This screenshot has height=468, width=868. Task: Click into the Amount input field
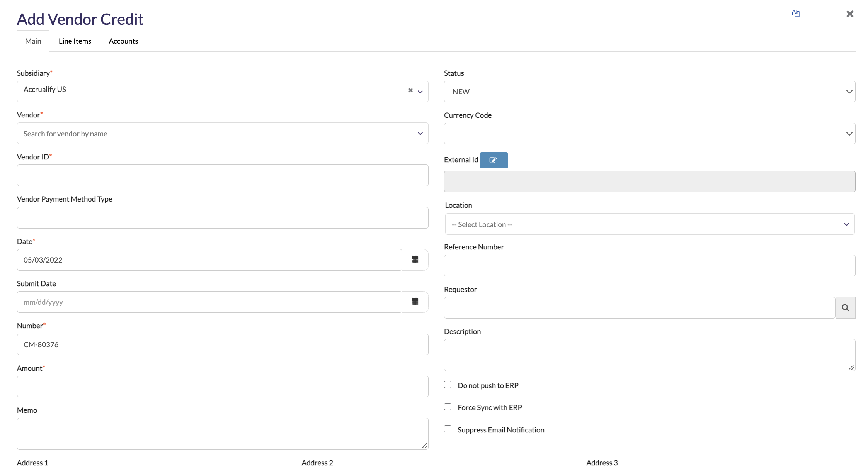click(222, 387)
